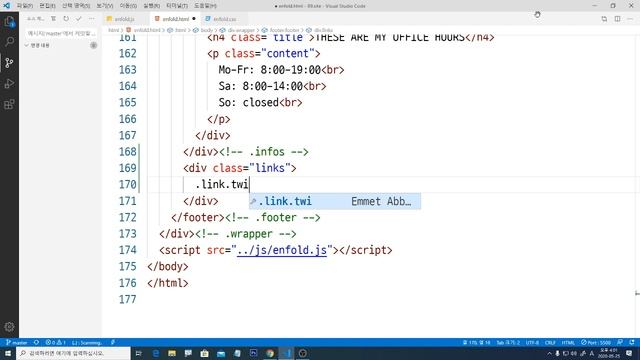Viewport: 640px width, 360px height.
Task: Open the Manage gear settings
Action: pyautogui.click(x=9, y=327)
